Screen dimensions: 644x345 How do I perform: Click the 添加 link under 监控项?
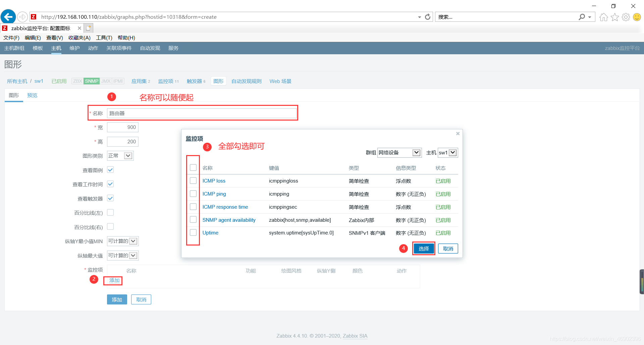coord(114,280)
